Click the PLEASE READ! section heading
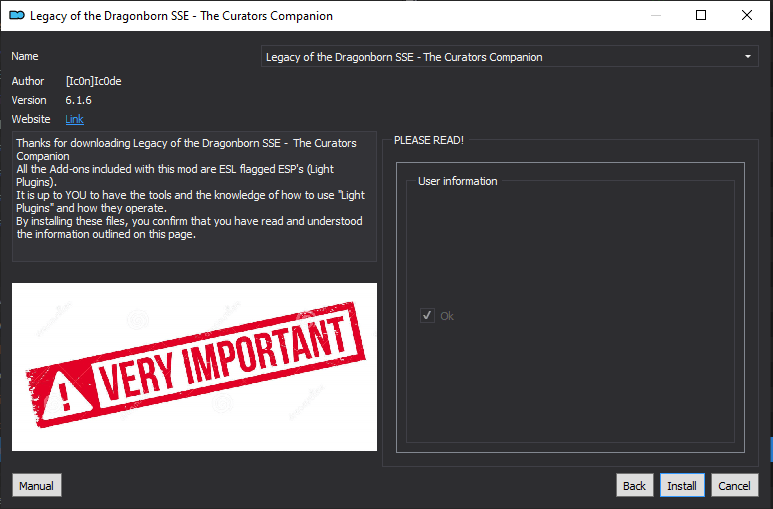The image size is (773, 509). click(x=429, y=140)
